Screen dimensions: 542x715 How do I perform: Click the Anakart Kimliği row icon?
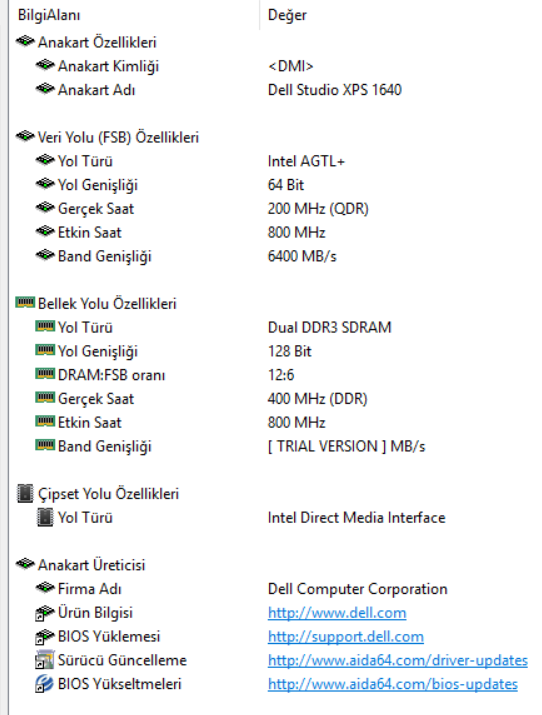45,65
